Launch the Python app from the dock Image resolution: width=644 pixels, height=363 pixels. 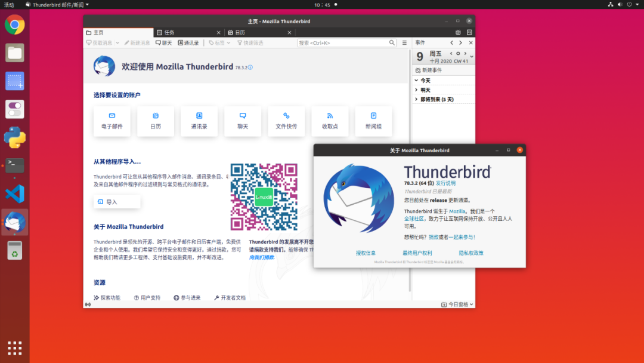(15, 137)
